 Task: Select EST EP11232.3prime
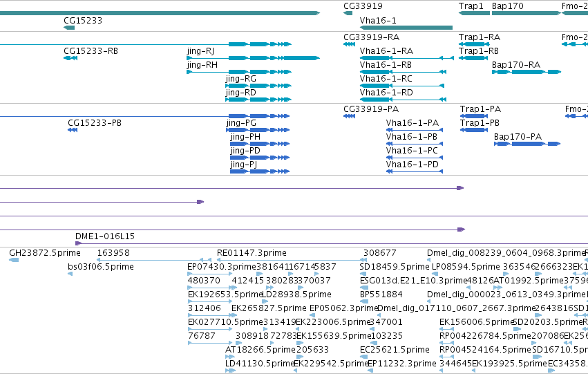point(402,364)
